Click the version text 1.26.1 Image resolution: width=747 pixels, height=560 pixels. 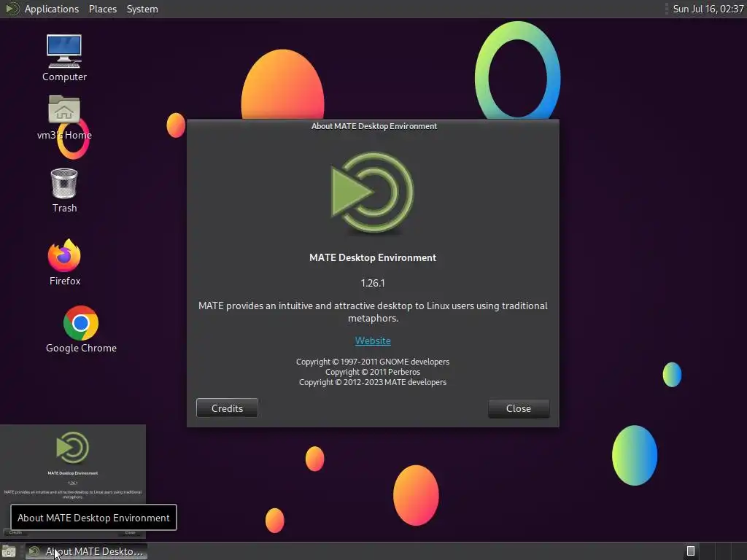click(373, 283)
